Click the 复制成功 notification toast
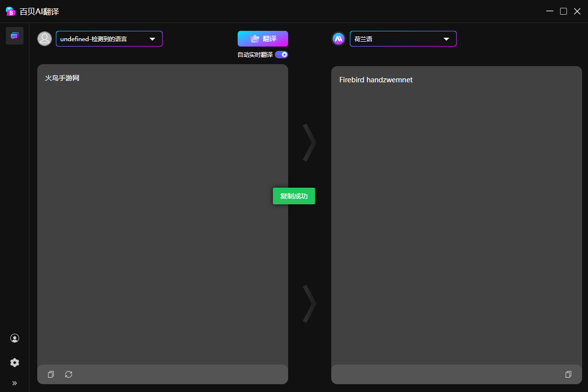588x392 pixels. [x=294, y=196]
